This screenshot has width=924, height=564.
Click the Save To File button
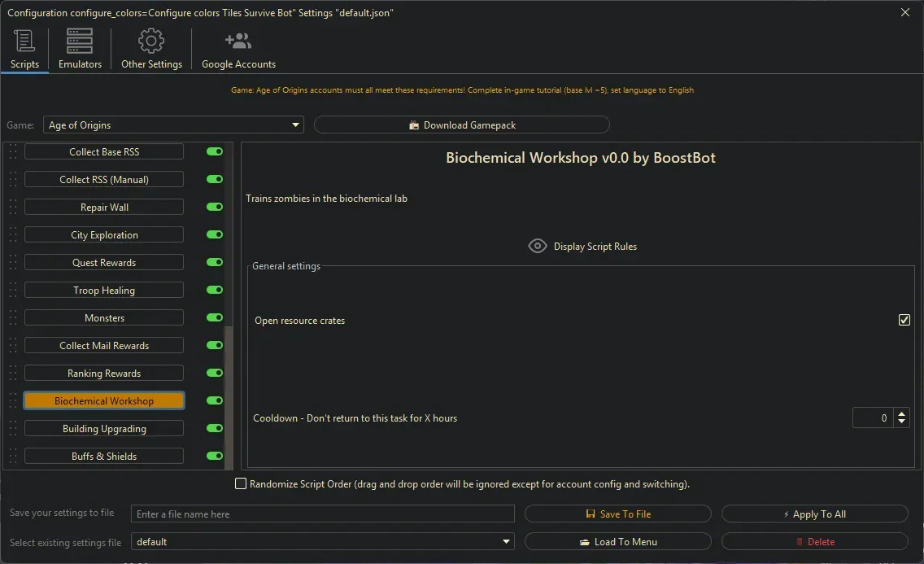tap(617, 514)
